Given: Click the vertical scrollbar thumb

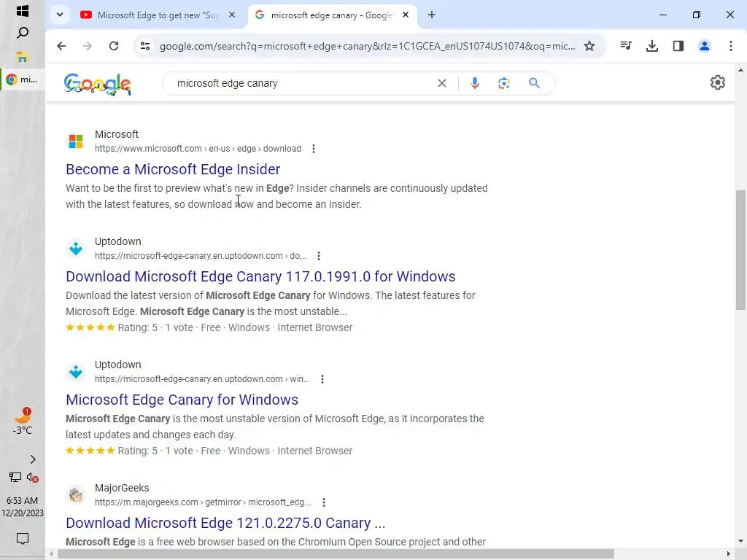Looking at the screenshot, I should pos(740,250).
